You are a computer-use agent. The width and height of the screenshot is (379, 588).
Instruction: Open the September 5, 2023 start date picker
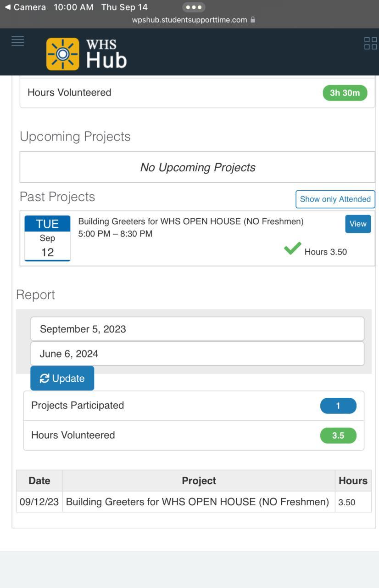coord(197,329)
